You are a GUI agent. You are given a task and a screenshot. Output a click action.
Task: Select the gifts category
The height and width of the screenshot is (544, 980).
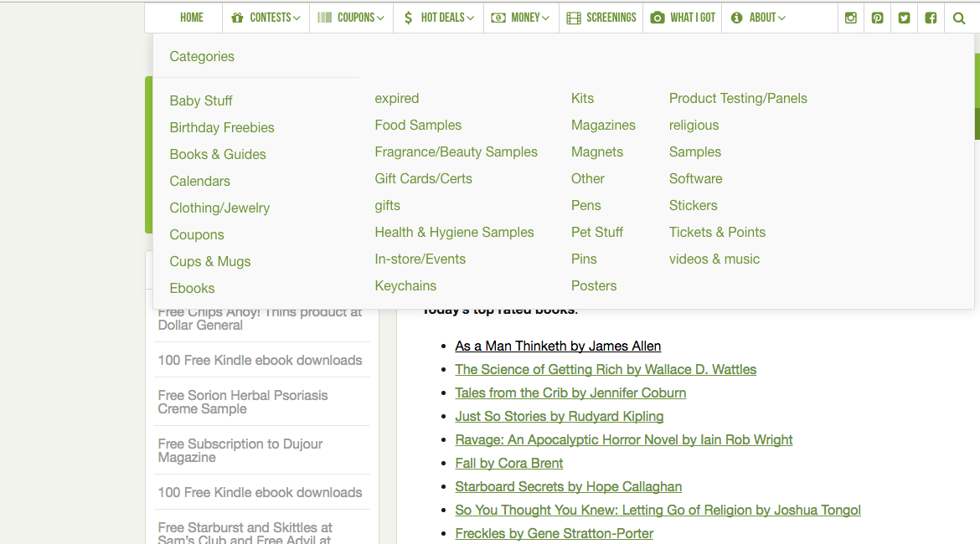point(388,206)
